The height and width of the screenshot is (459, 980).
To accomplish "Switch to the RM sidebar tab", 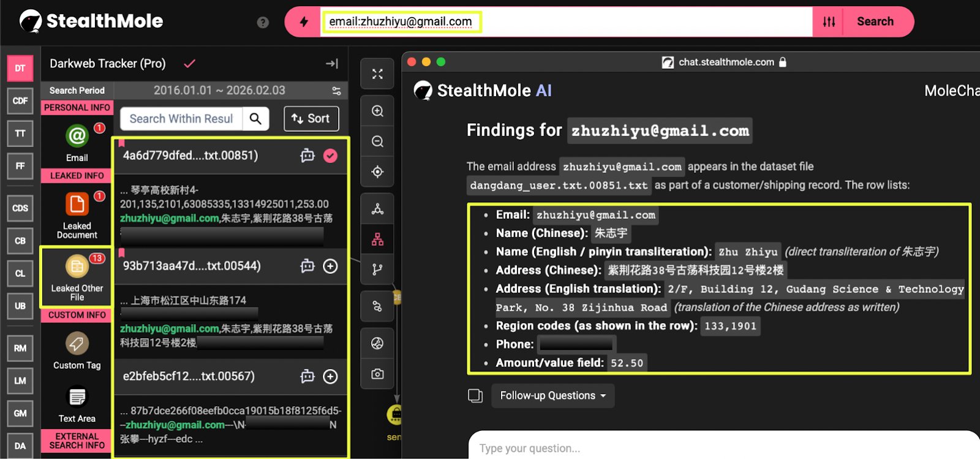I will coord(20,348).
